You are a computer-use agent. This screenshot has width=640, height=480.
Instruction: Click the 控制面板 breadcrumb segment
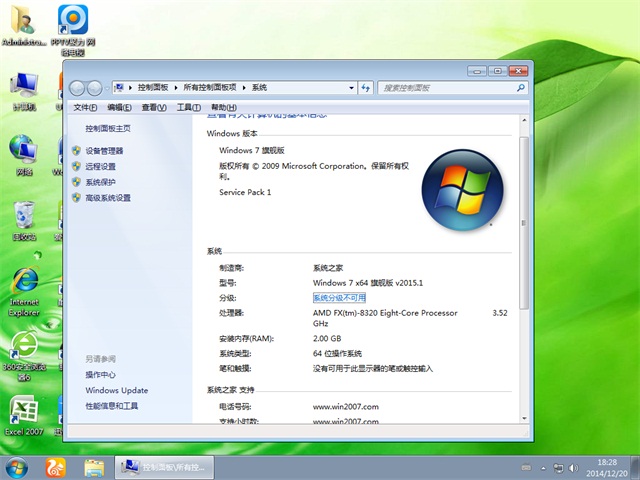[153, 87]
